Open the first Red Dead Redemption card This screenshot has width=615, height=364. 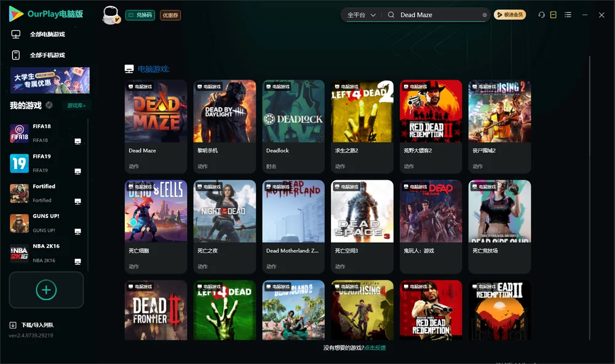pos(430,310)
